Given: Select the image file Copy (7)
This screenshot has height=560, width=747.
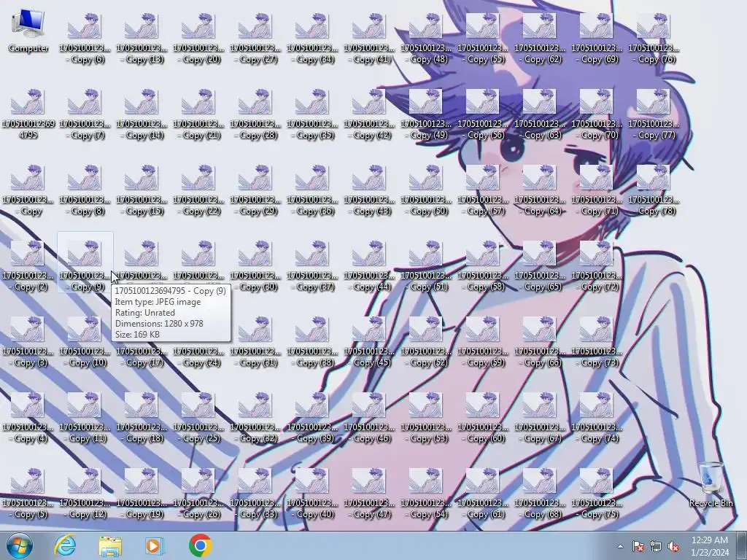Looking at the screenshot, I should coord(85,114).
